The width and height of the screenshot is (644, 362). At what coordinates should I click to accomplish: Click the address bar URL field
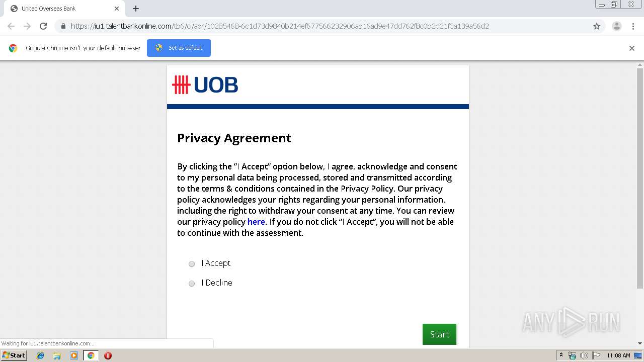pyautogui.click(x=302, y=26)
